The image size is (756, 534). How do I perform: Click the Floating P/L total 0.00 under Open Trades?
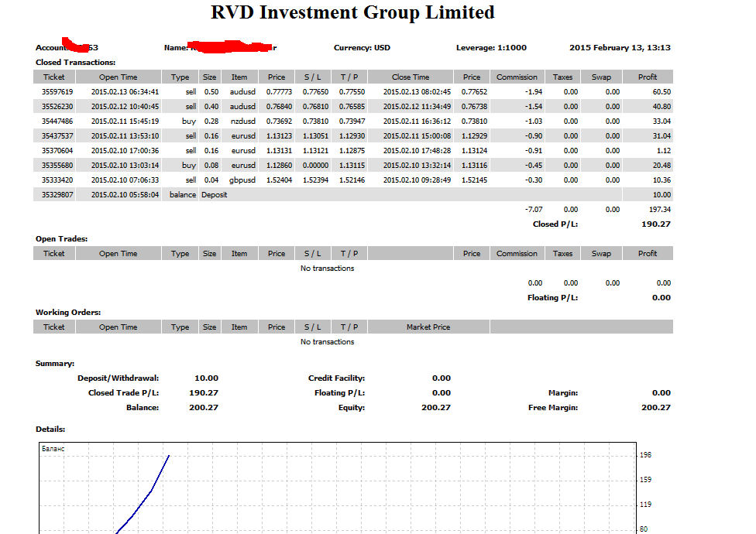point(661,298)
